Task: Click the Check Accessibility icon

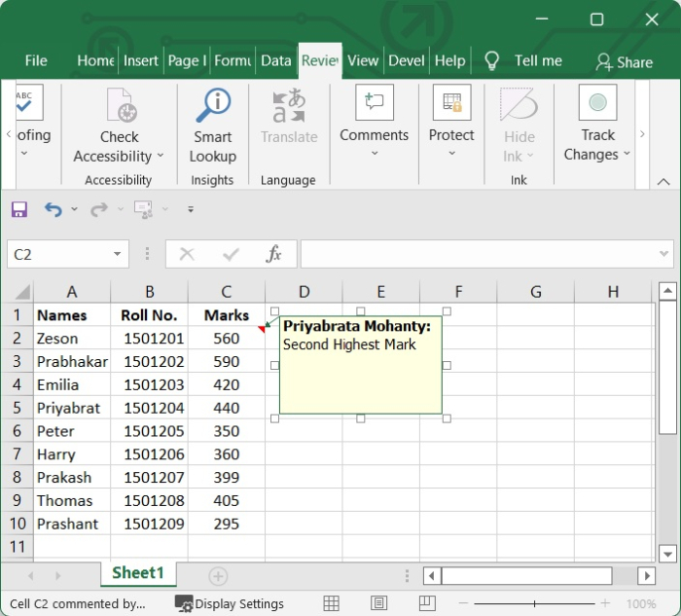Action: [120, 106]
